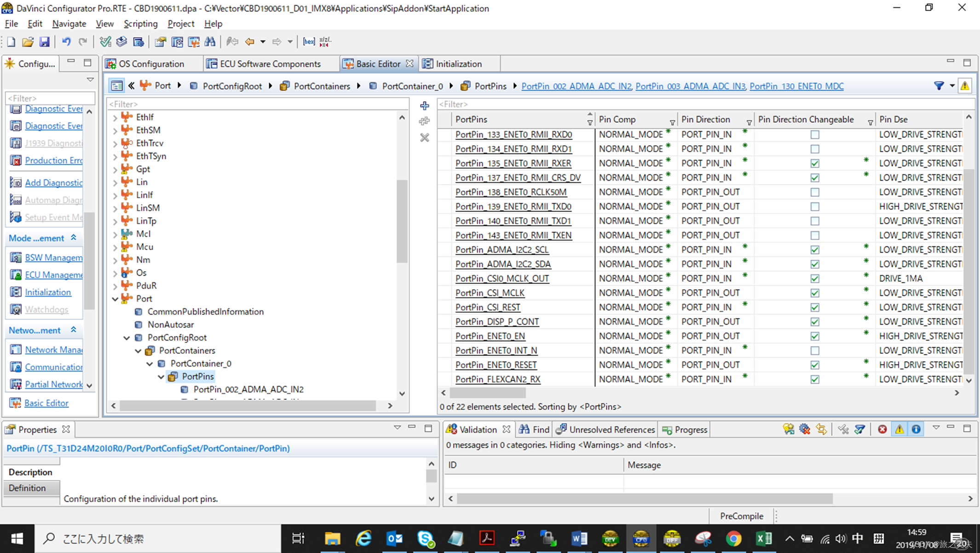Check Pin Direction Changeable for PortPin_138_ENET0_RCLK50M
The height and width of the screenshot is (553, 980).
815,192
